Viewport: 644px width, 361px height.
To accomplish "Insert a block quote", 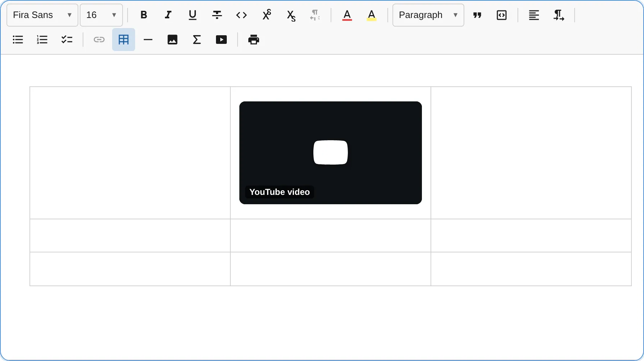I will click(x=477, y=15).
